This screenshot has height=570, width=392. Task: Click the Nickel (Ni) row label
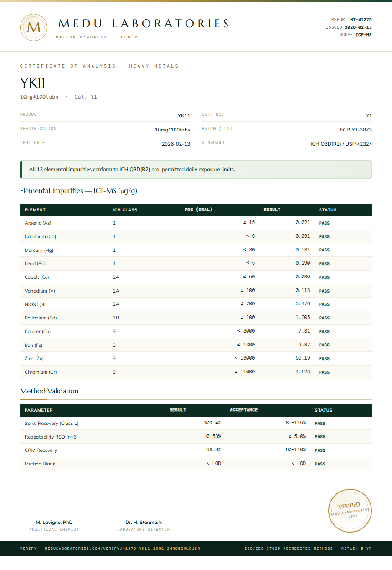click(36, 304)
